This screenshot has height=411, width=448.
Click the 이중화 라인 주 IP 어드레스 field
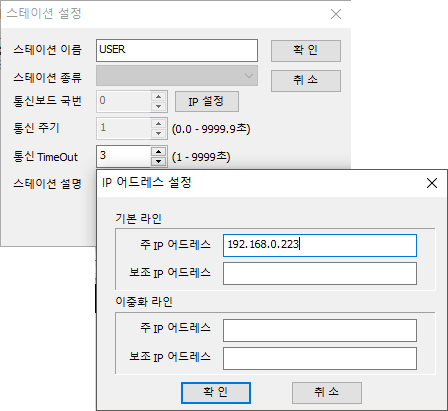320,330
